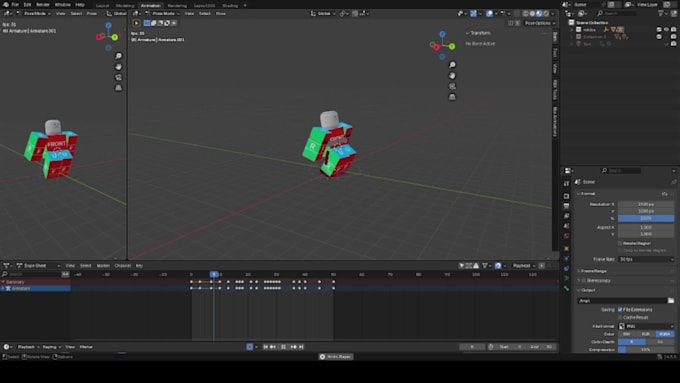
Task: Open Render properties tab icon
Action: 566,196
